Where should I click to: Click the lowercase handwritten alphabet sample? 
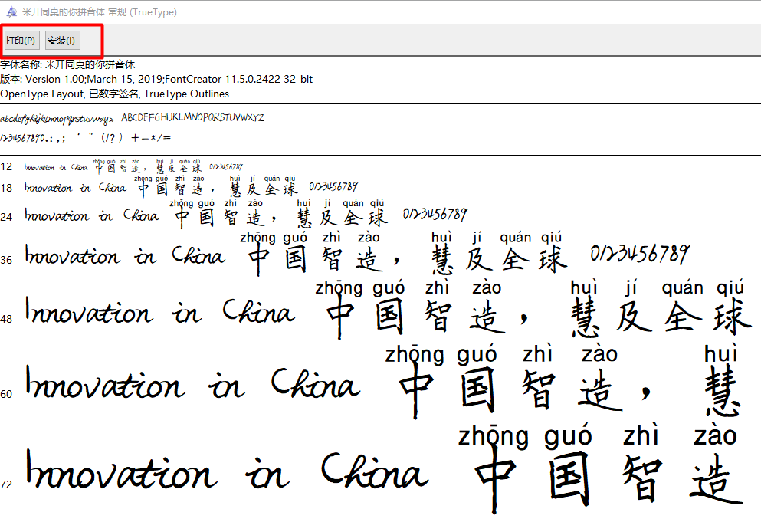[x=57, y=119]
